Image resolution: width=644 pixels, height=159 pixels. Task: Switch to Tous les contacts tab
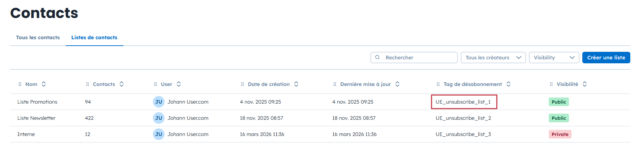coord(38,37)
